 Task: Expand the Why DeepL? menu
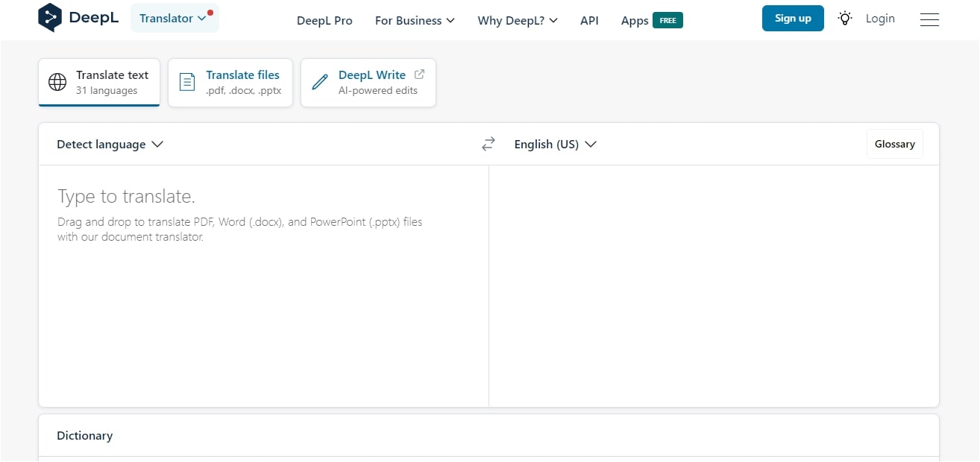518,21
